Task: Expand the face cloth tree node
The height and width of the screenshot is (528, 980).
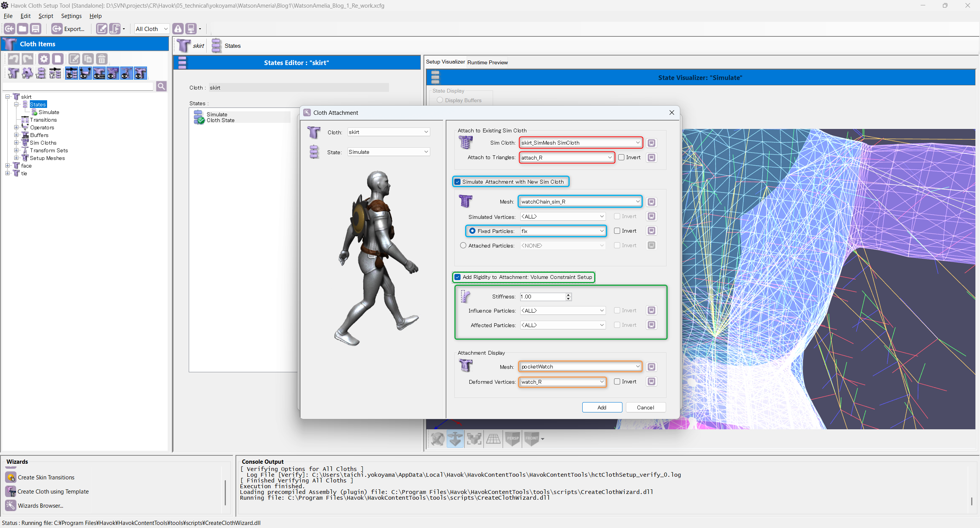Action: click(7, 166)
